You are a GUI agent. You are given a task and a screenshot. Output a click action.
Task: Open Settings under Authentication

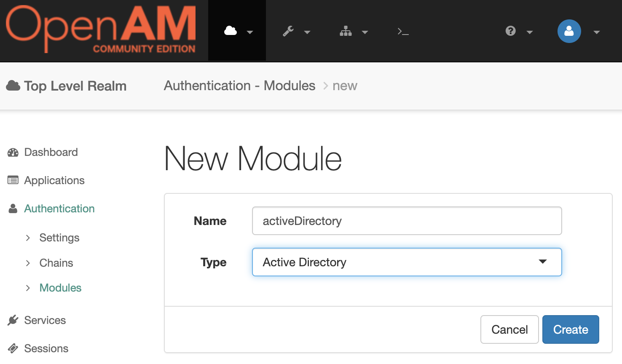[x=59, y=238]
